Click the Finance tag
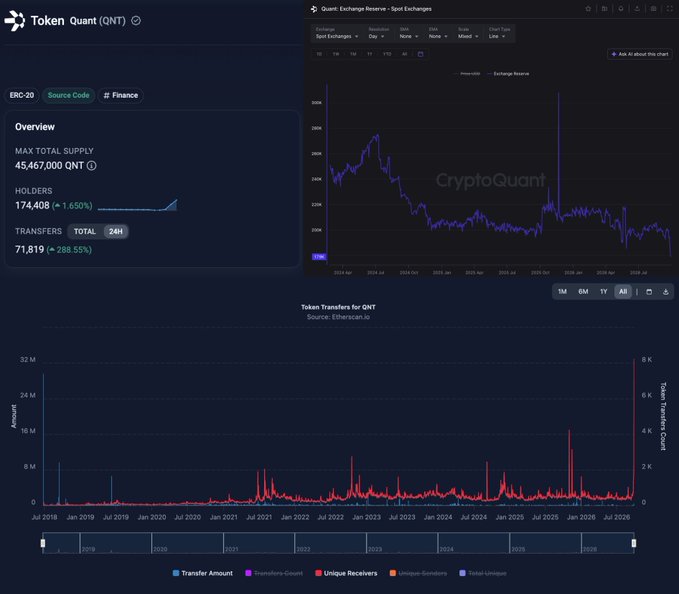This screenshot has width=679, height=594. click(x=121, y=95)
